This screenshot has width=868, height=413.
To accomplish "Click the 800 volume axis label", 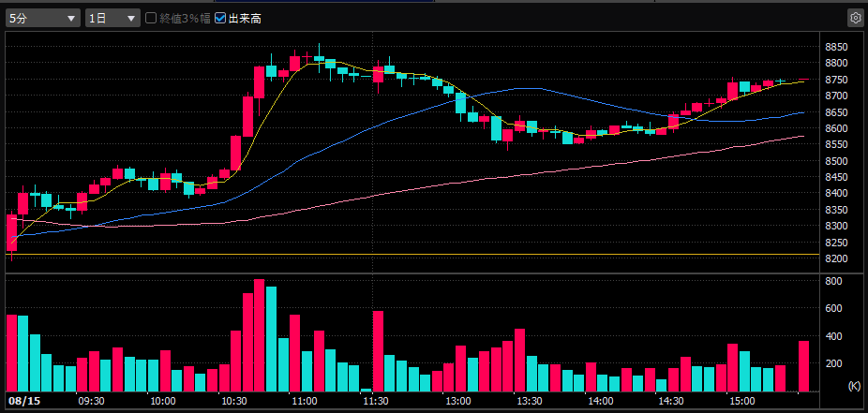I will pos(833,281).
